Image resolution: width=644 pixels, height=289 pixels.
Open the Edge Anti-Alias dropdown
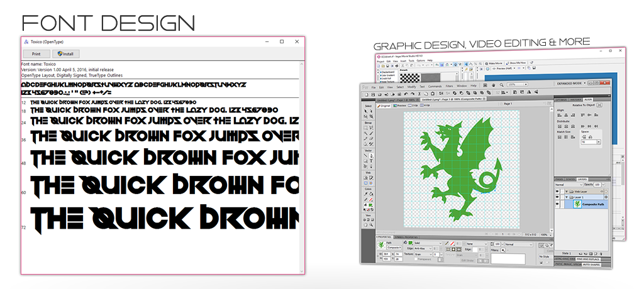pyautogui.click(x=423, y=248)
